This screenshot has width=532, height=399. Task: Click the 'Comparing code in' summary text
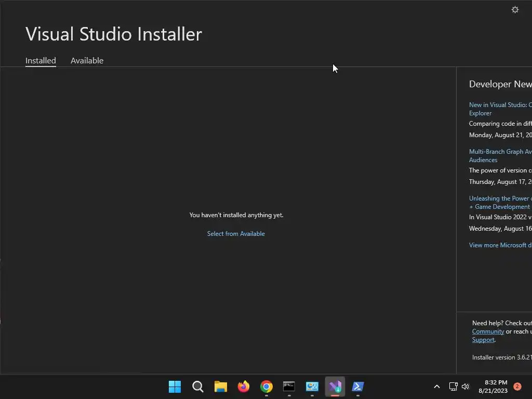click(500, 124)
